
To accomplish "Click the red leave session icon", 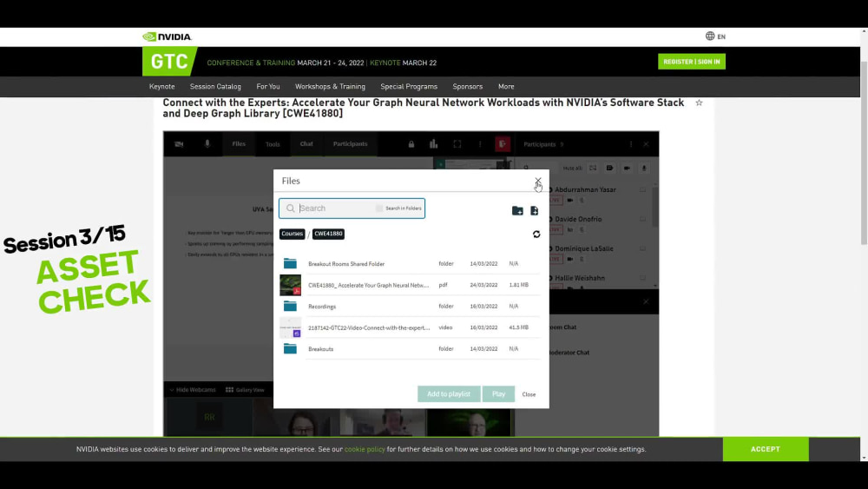I will click(502, 144).
